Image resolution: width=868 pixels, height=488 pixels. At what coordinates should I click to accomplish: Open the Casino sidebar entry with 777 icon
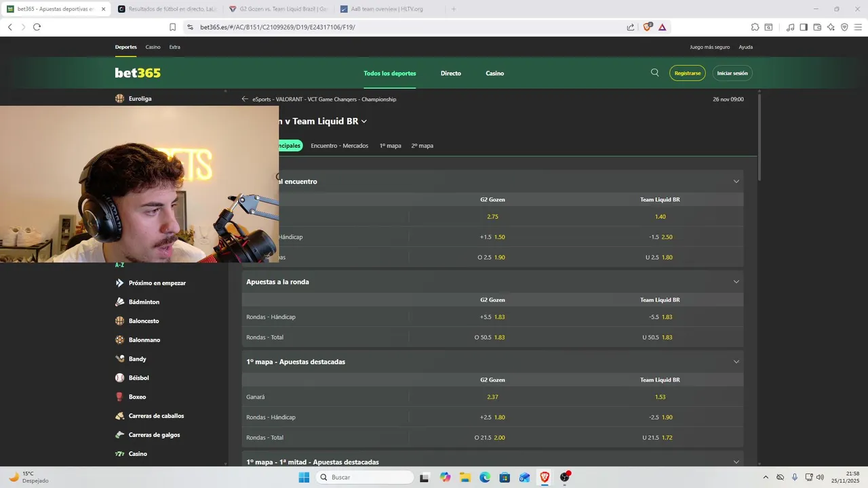coord(132,453)
